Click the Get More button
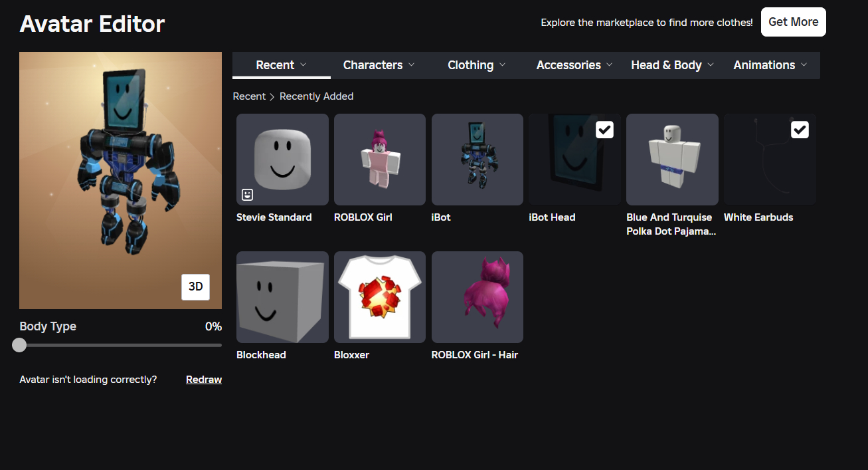Screen dimensions: 868x470 point(794,22)
